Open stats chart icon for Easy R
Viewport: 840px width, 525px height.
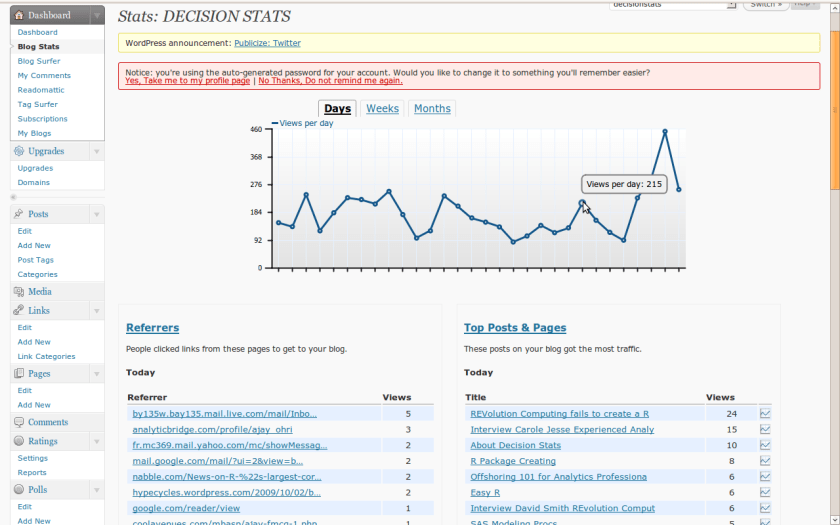[765, 493]
